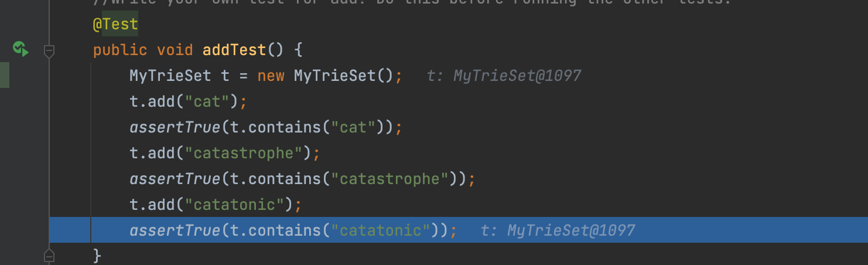Collapse the addTest method fold marker
Image resolution: width=868 pixels, height=265 pixels.
coord(49,51)
